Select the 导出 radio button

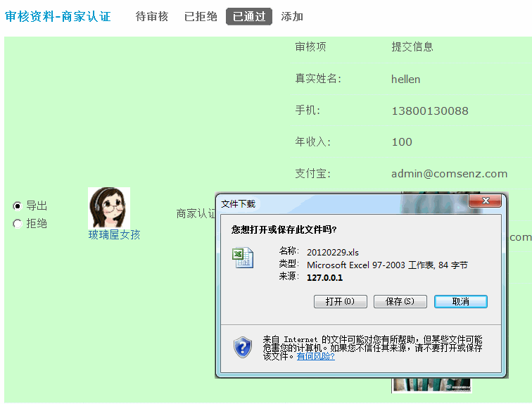[18, 206]
